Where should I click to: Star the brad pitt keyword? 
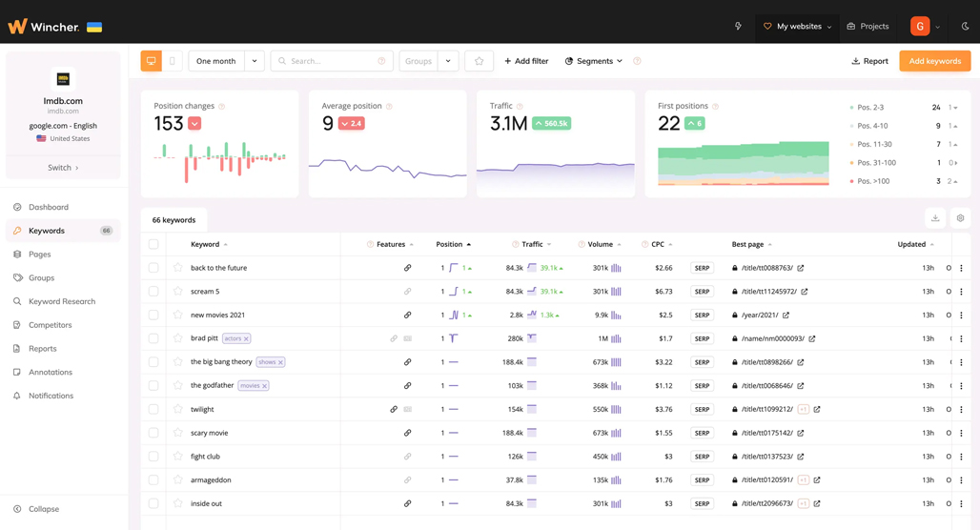tap(178, 338)
